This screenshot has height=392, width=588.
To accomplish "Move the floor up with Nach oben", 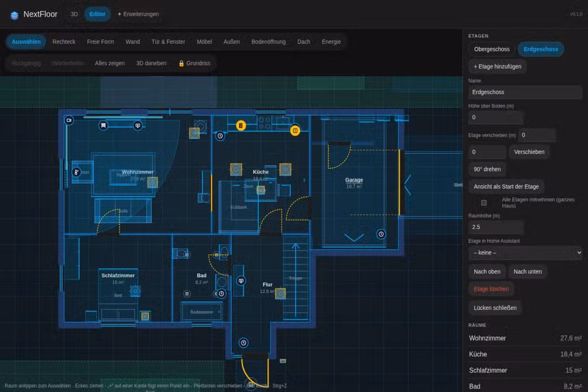I will pyautogui.click(x=487, y=271).
